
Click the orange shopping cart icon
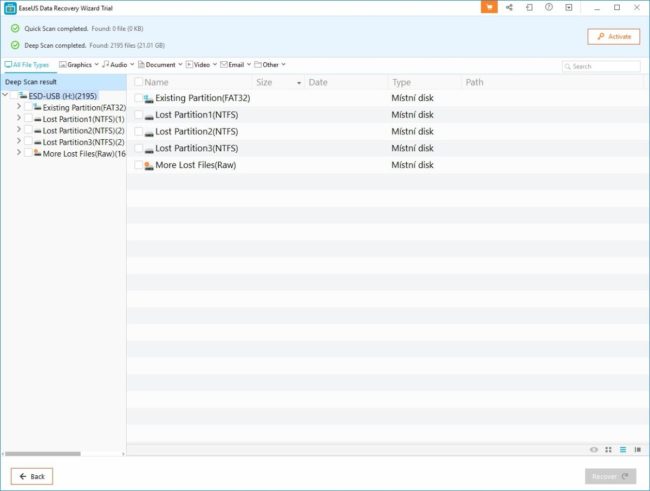coord(489,7)
